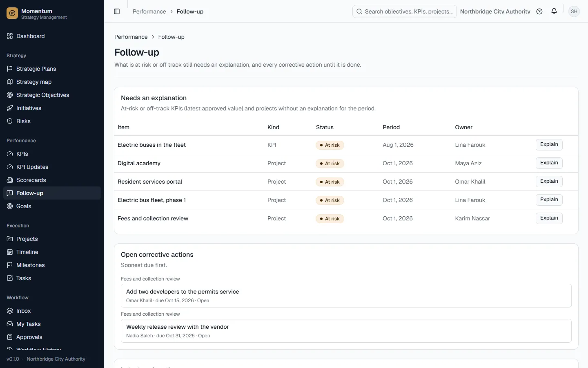
Task: Explain Fees and collection review project
Action: coord(549,218)
